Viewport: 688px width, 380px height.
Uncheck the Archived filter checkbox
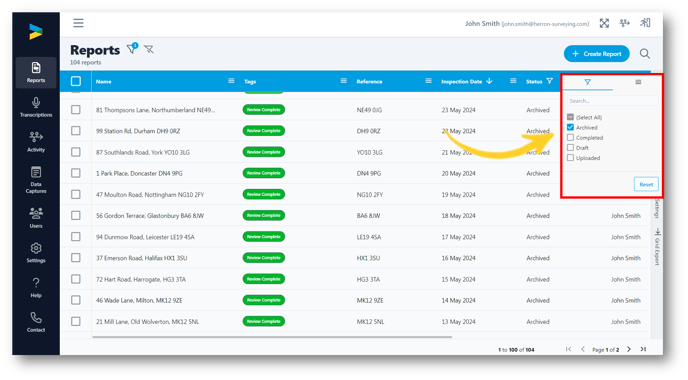(570, 127)
